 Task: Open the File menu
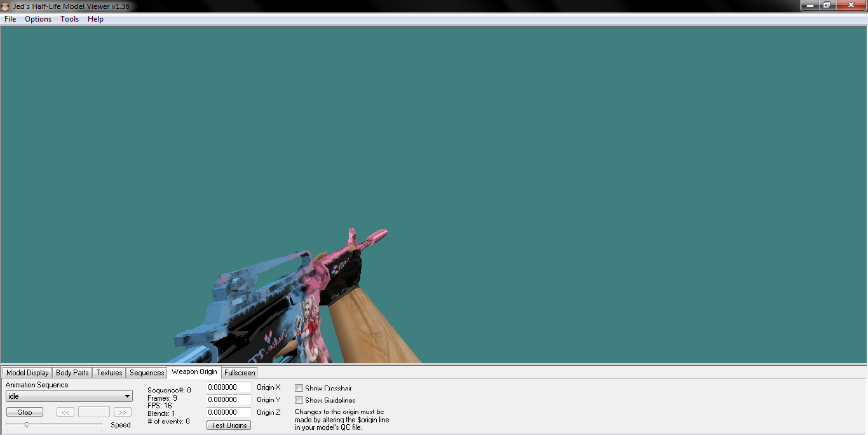[x=10, y=19]
